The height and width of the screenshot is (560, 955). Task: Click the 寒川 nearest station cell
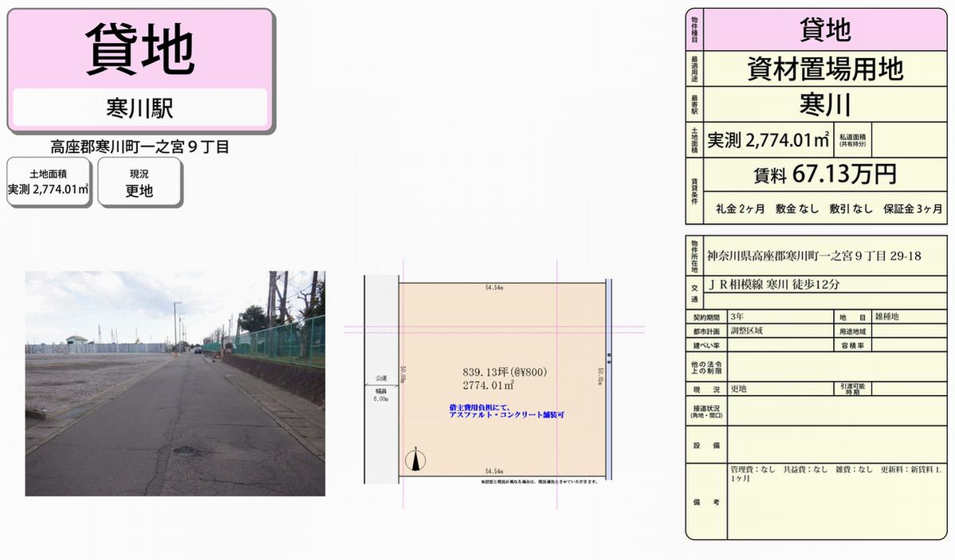(825, 104)
